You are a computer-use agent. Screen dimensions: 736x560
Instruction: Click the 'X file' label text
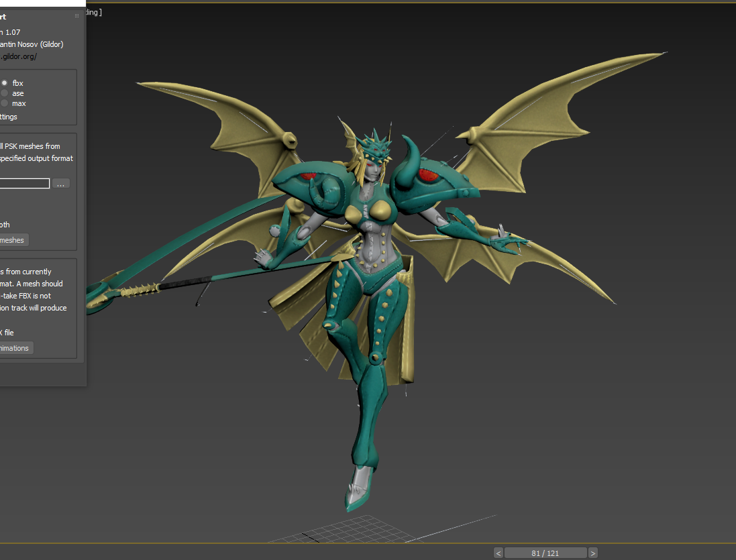[7, 333]
